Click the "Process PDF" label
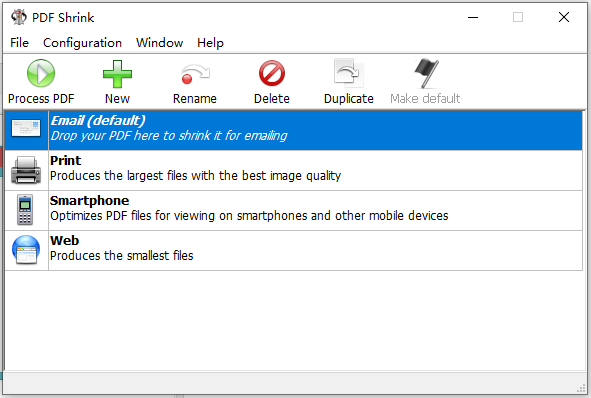The image size is (591, 398). (x=41, y=99)
